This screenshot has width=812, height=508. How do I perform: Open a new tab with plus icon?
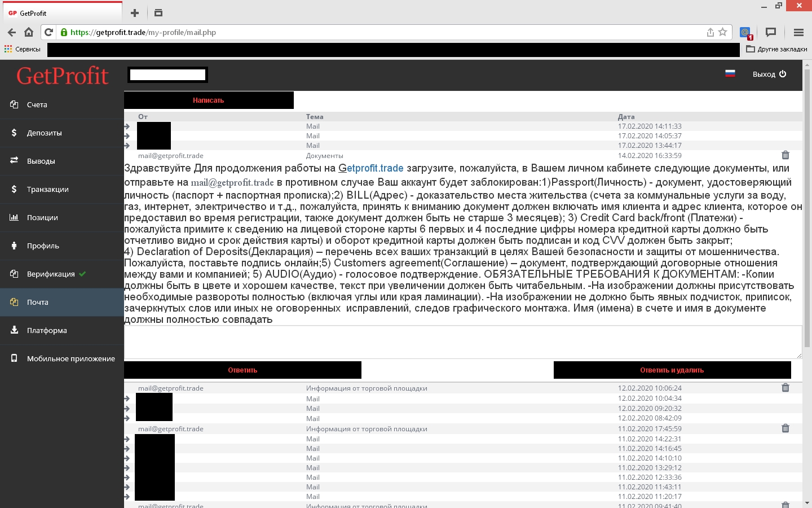pyautogui.click(x=135, y=13)
